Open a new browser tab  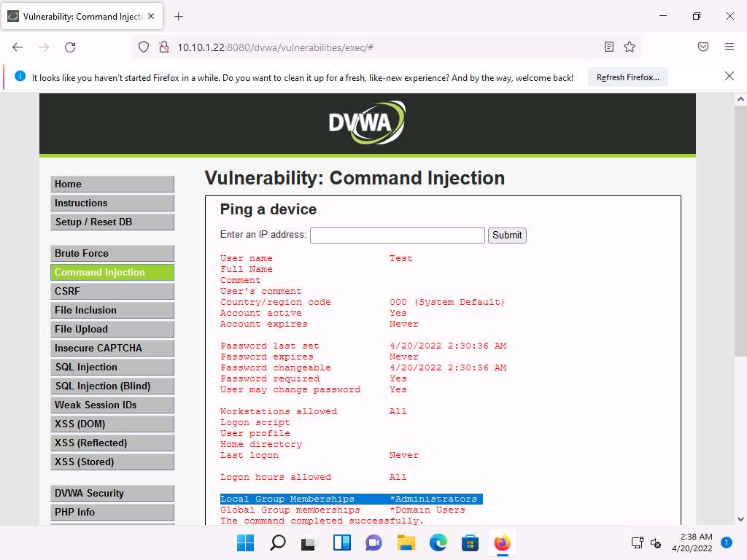pos(178,17)
